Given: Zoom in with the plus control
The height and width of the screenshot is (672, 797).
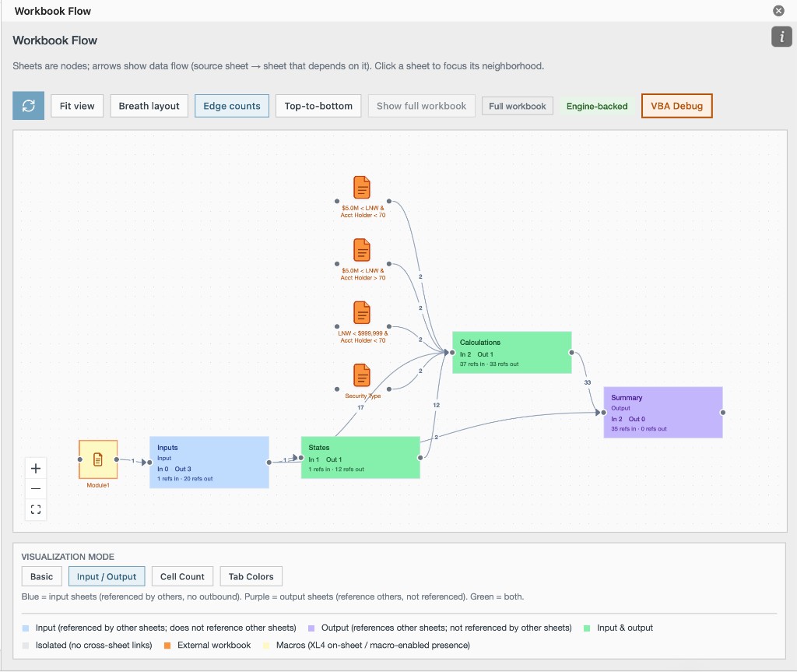Looking at the screenshot, I should (x=36, y=469).
